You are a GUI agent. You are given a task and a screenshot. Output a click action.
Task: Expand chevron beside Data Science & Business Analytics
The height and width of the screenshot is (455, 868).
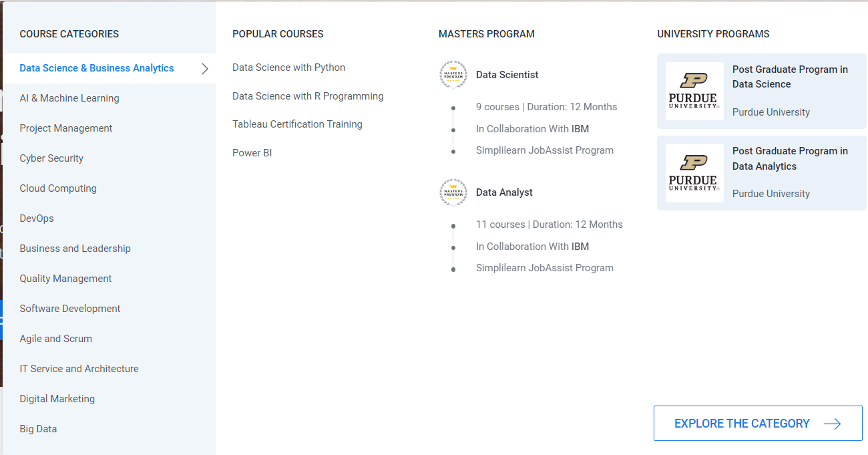point(205,68)
